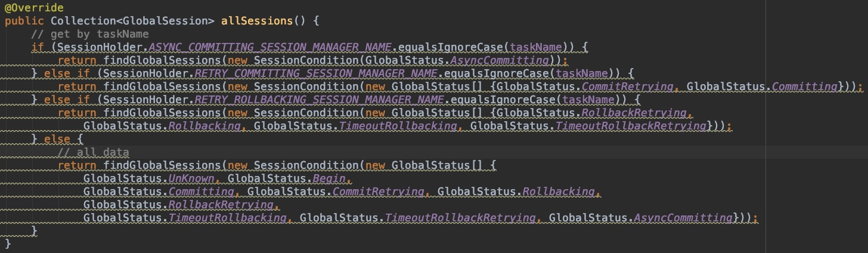Click findGlobalSessions call below the all data comment
The width and height of the screenshot is (868, 253).
click(162, 165)
